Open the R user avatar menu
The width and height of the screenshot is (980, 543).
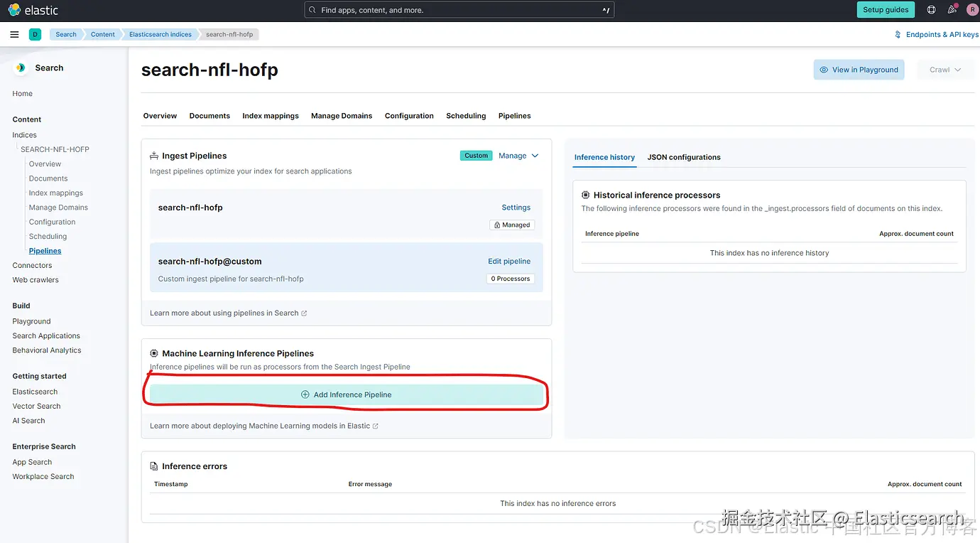[x=972, y=10]
